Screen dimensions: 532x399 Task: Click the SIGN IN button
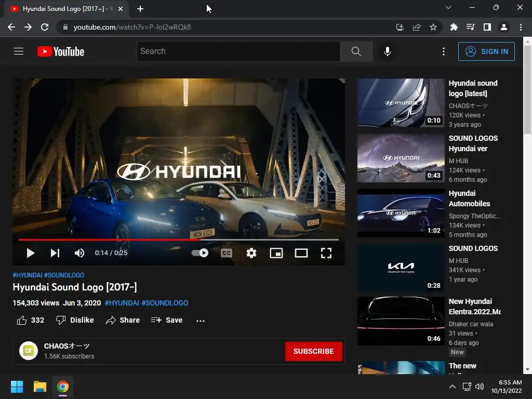tap(486, 51)
